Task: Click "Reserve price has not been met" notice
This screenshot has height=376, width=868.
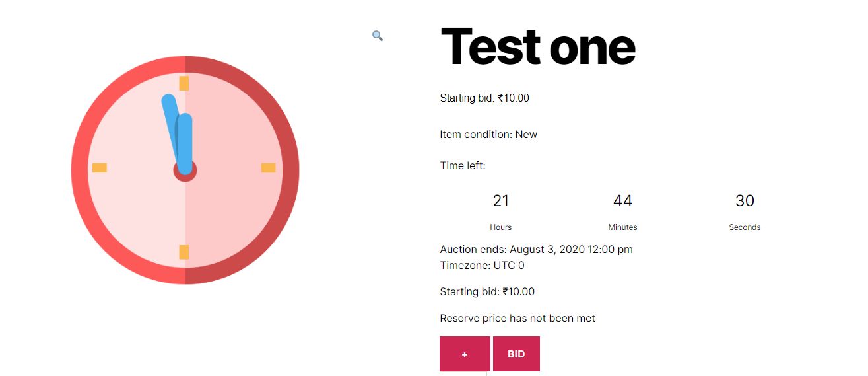Action: tap(517, 318)
